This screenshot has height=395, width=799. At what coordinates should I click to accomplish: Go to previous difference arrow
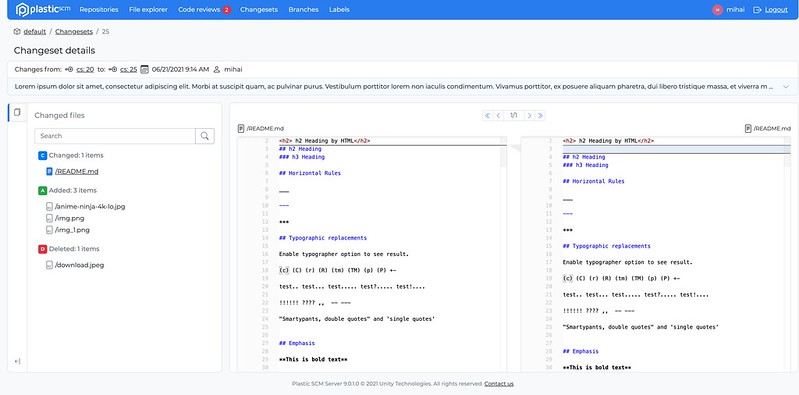point(498,116)
